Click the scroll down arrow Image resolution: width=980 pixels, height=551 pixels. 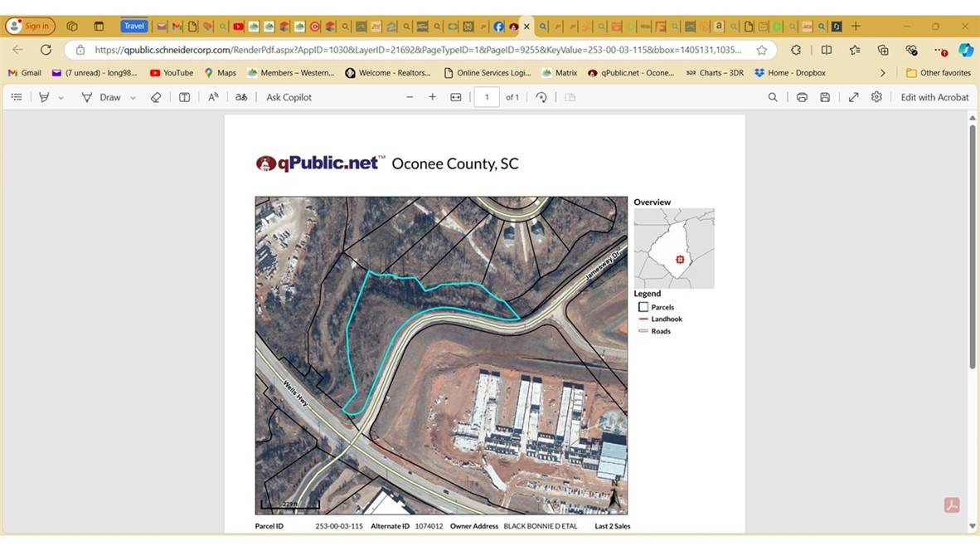(972, 526)
